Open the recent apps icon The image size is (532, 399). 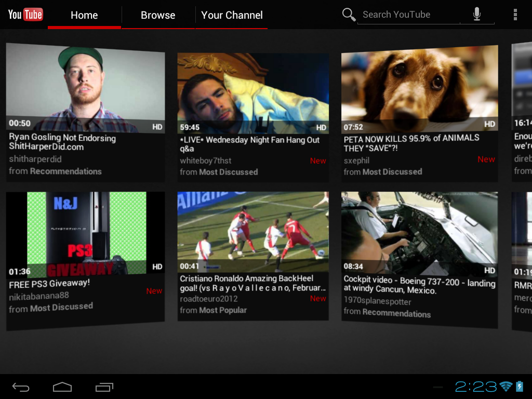(x=104, y=387)
